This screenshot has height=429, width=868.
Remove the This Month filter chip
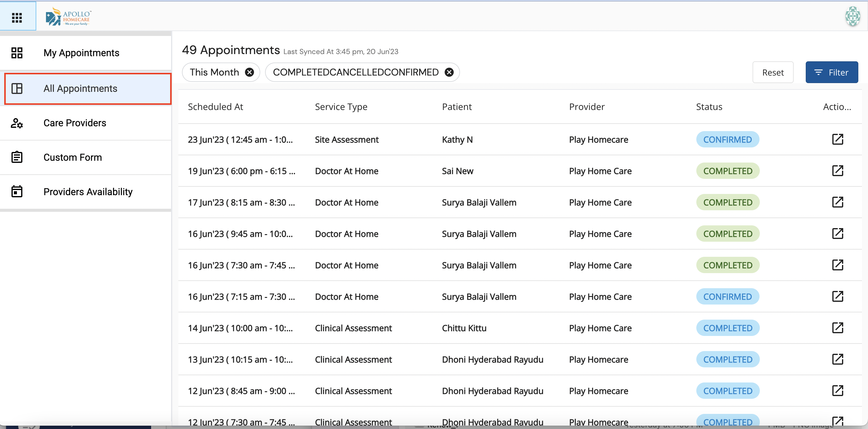249,72
